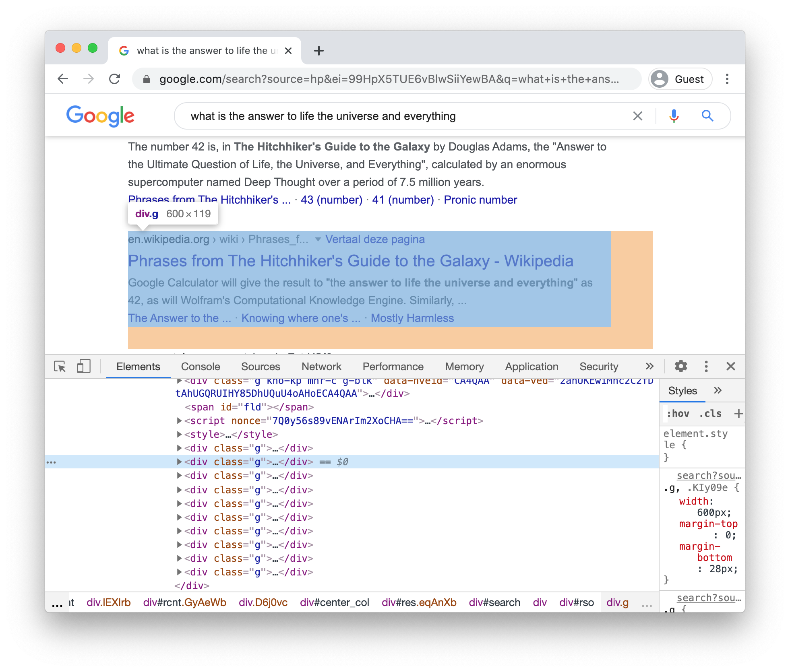Image resolution: width=790 pixels, height=672 pixels.
Task: Open 'The Answer to the ...' sitelink
Action: click(x=180, y=318)
